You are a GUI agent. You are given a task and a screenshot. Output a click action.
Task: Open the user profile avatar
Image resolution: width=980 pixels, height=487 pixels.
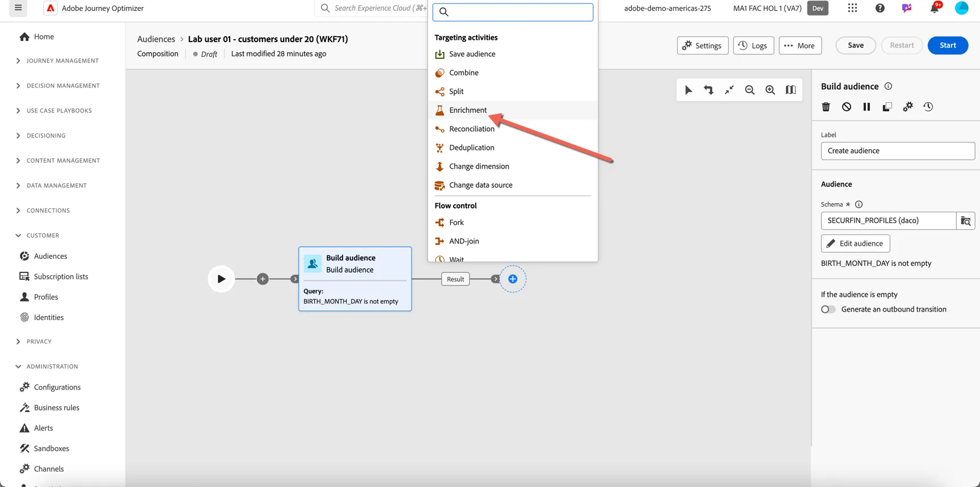[x=962, y=8]
